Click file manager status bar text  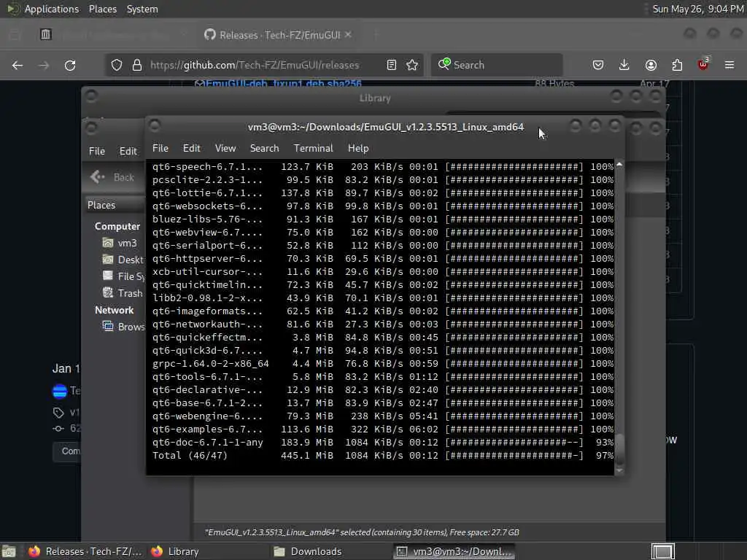tap(362, 532)
